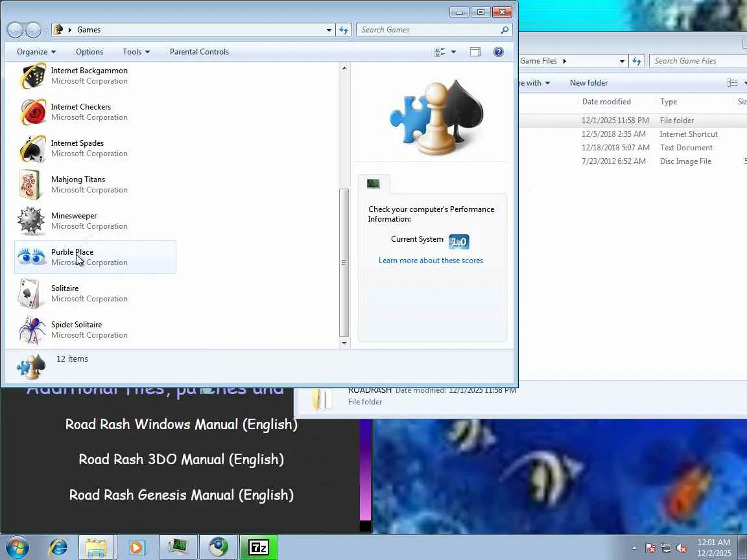Screen dimensions: 747x560
Task: Click the Search Games input field
Action: pos(428,30)
